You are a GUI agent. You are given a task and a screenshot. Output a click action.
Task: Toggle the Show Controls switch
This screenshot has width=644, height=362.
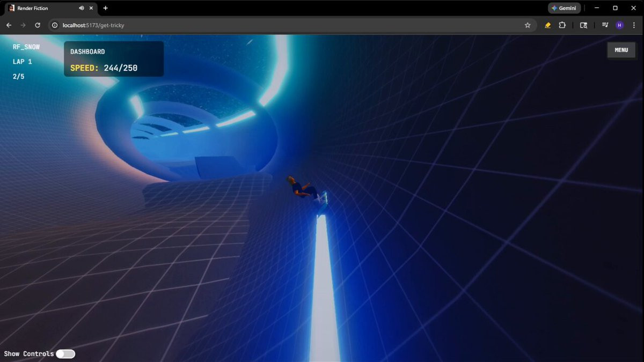tap(65, 354)
